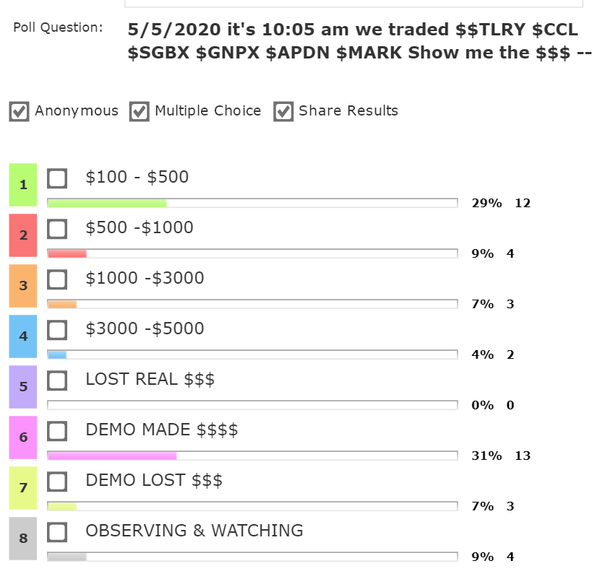Select the DEMO LOST $$$ checkbox
Screen dimensions: 600x579
(x=58, y=481)
